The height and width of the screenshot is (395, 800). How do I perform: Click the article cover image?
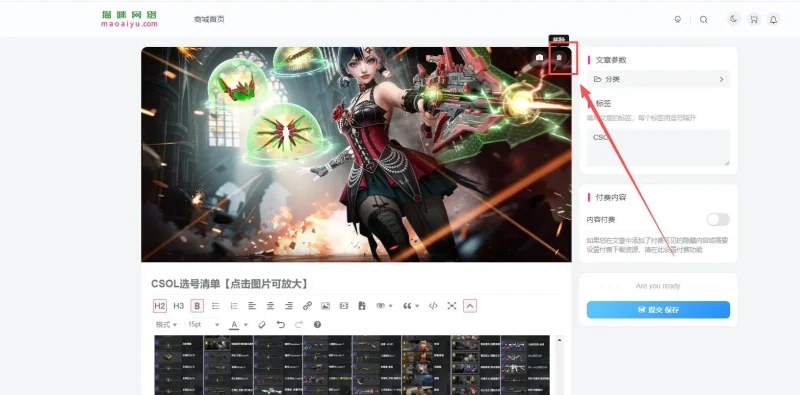click(x=356, y=155)
